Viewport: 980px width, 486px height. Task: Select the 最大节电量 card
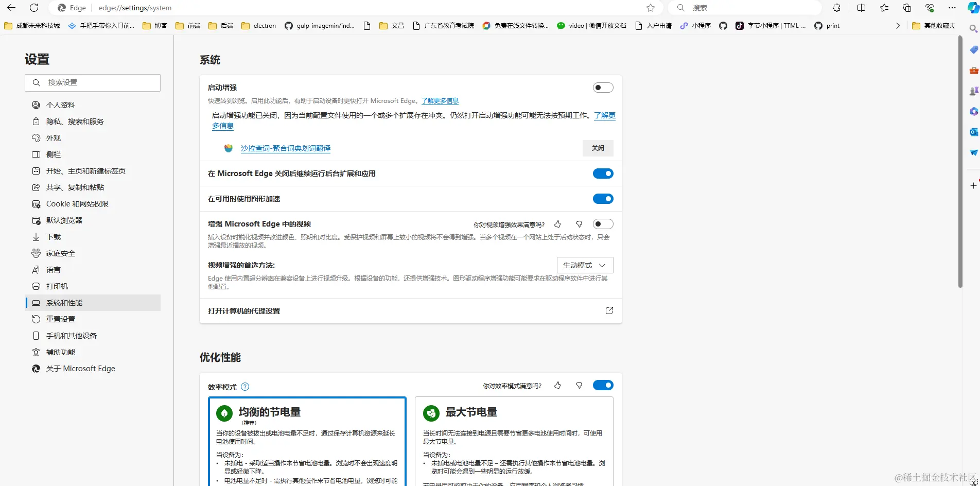[514, 441]
